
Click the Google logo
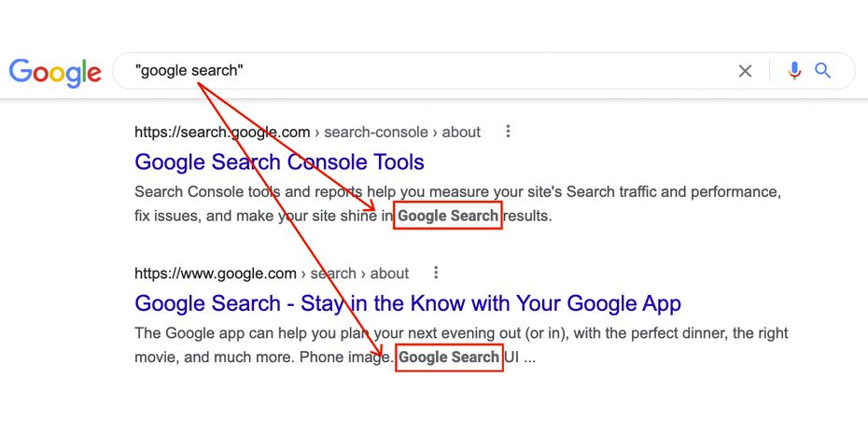[x=55, y=72]
